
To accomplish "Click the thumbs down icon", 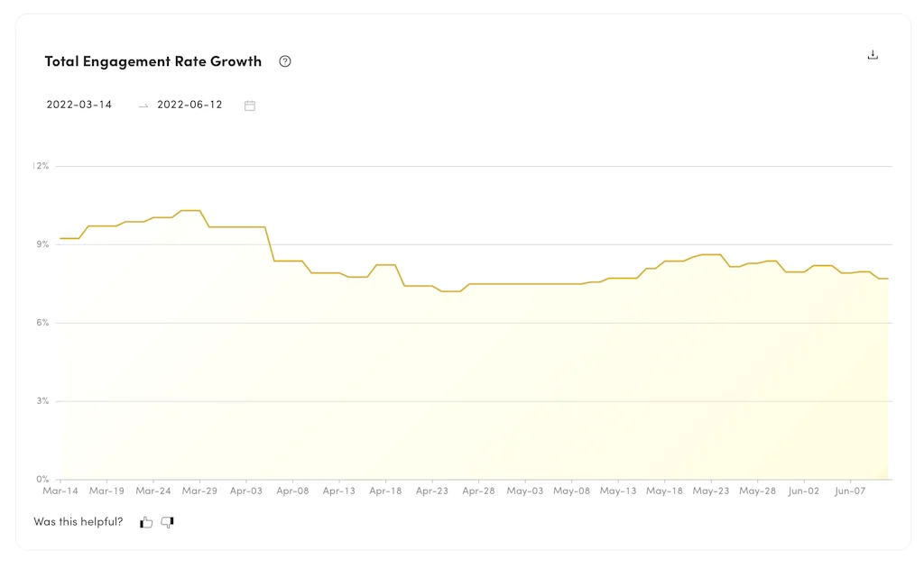I will point(167,522).
